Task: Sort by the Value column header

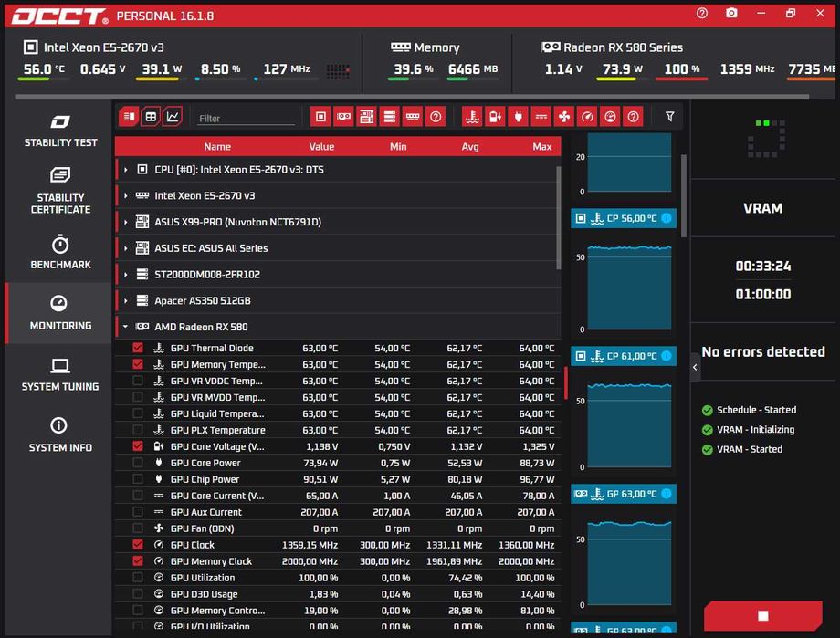Action: [x=321, y=146]
